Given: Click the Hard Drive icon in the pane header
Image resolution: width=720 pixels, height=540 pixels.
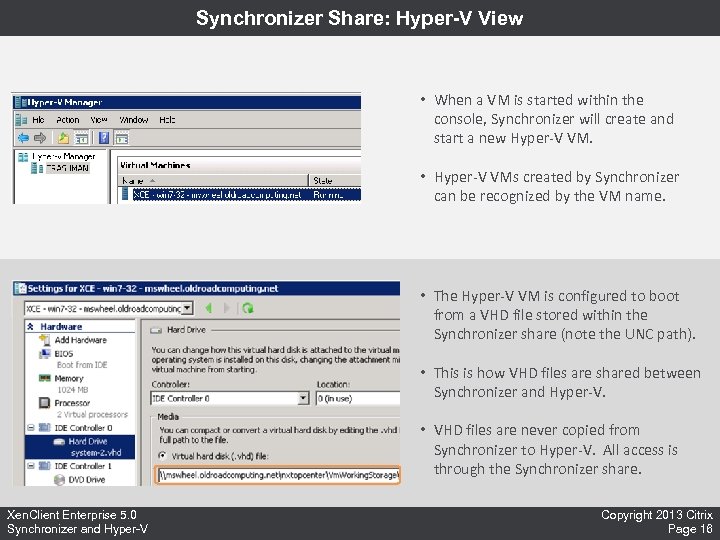Looking at the screenshot, I should pyautogui.click(x=156, y=330).
